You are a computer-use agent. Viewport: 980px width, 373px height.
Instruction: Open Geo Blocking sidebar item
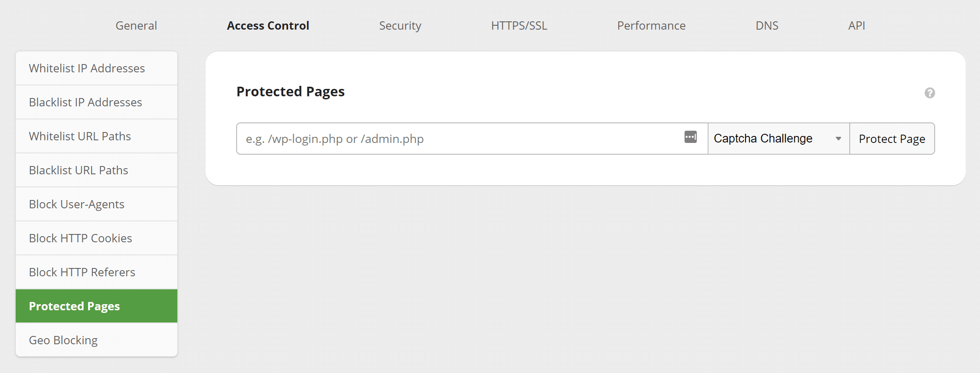[96, 340]
